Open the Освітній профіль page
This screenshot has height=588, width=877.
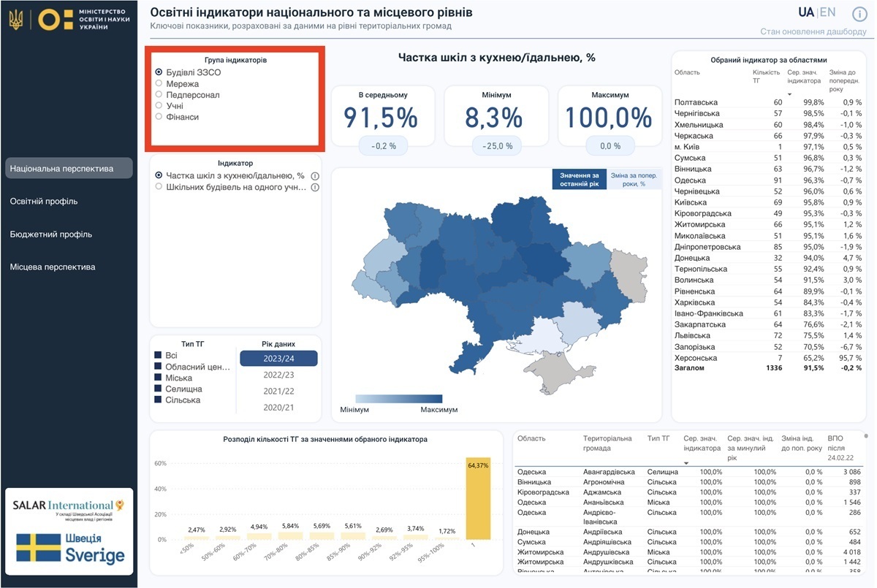click(x=44, y=202)
